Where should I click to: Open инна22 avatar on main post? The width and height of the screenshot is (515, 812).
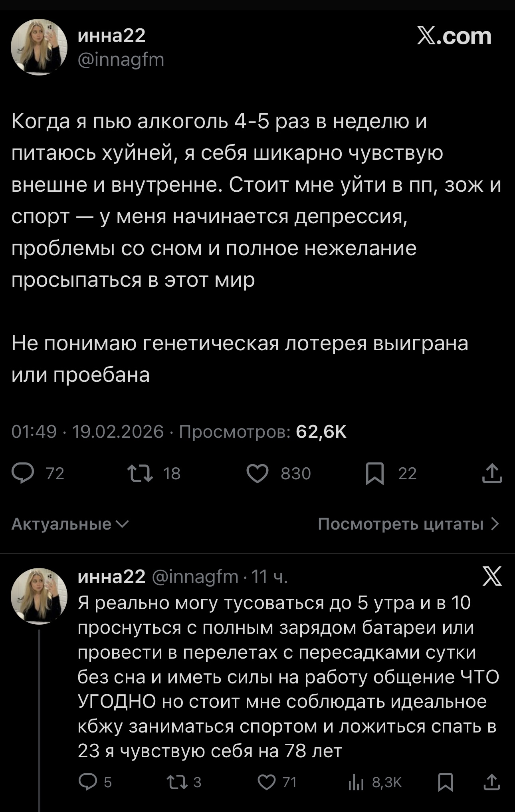point(39,47)
